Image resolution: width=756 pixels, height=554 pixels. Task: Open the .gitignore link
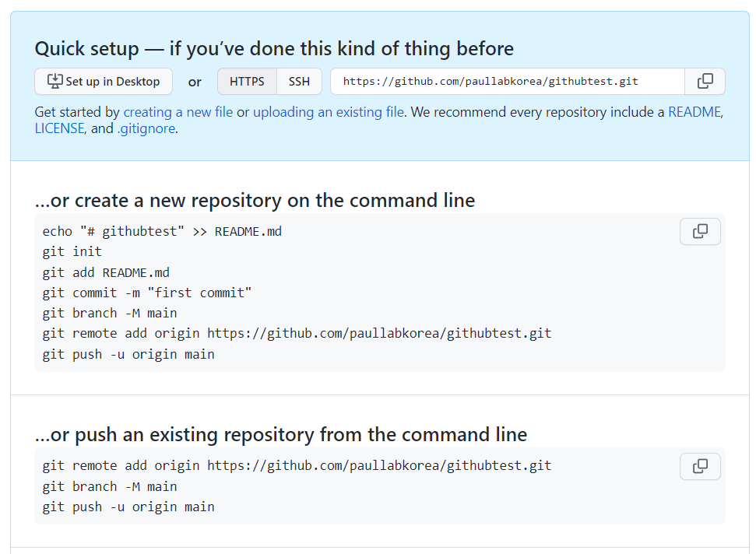(146, 128)
